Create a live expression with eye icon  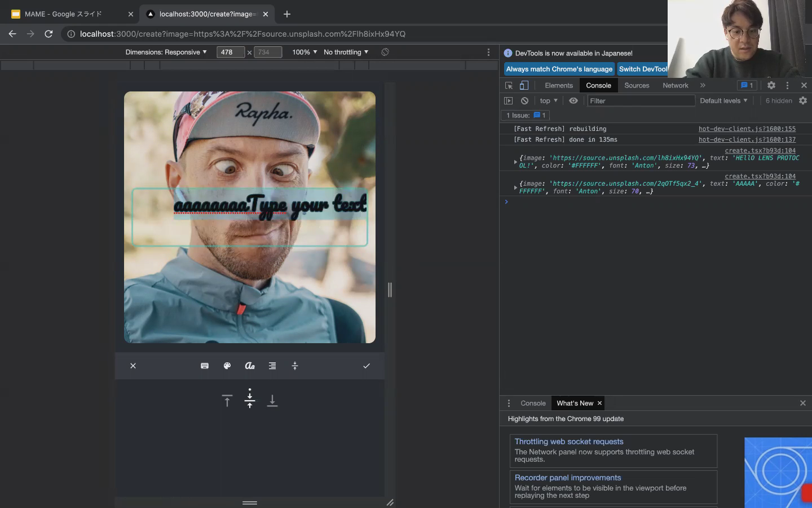573,100
